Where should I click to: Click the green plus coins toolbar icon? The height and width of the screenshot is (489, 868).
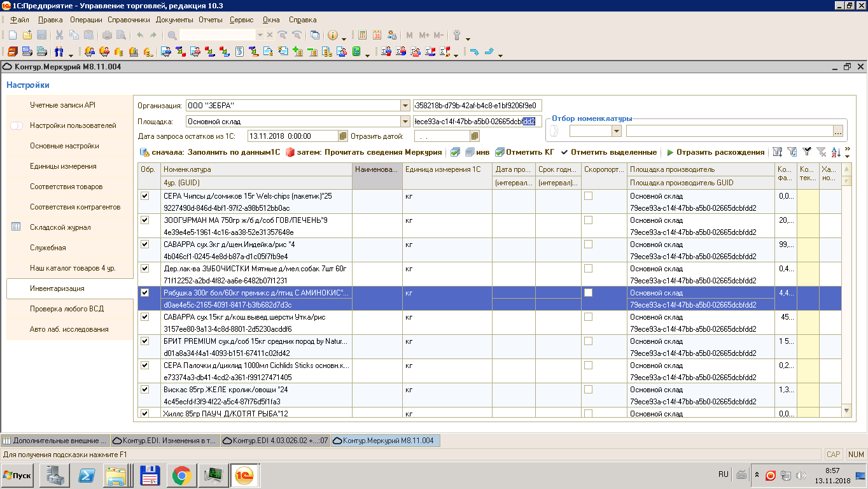(298, 52)
